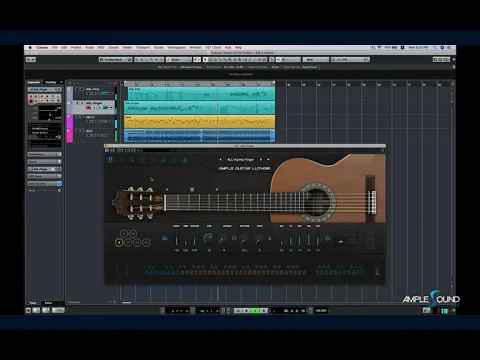Adjust the last blue mic slider on right

318,239
